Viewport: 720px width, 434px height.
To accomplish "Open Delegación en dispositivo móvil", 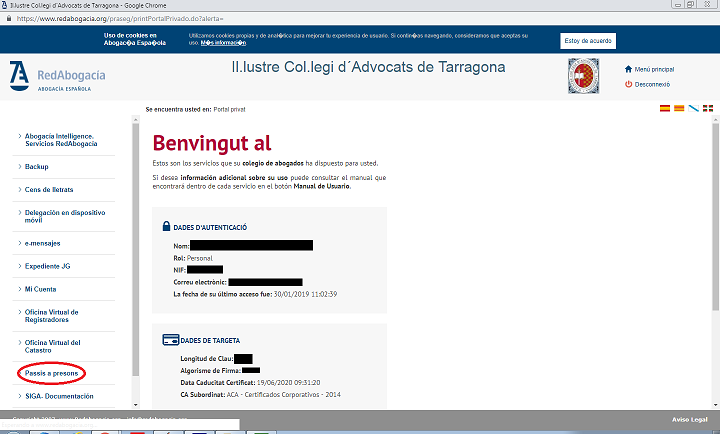I will tap(65, 216).
